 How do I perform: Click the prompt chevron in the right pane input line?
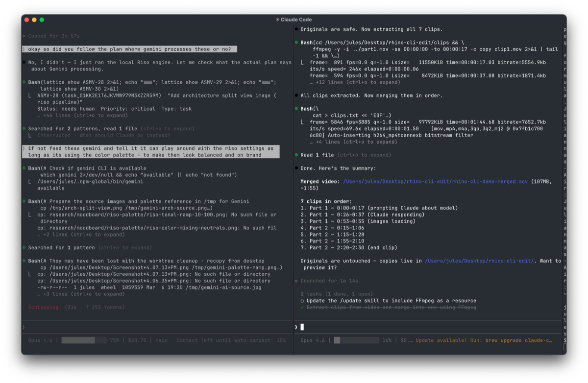click(x=297, y=327)
